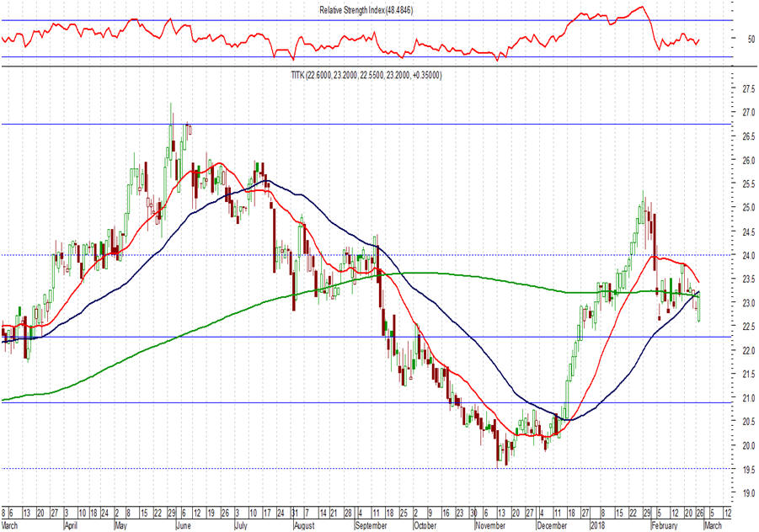Select the October month label on time axis

pos(425,526)
